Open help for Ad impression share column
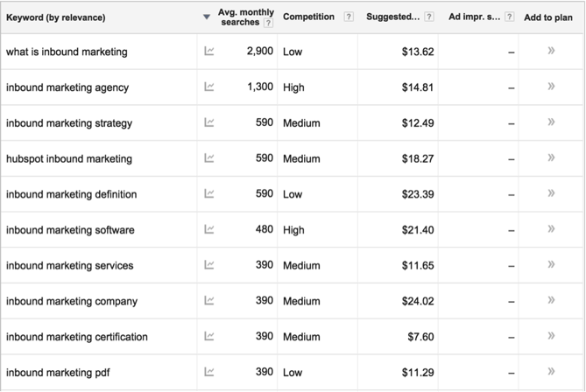Image resolution: width=586 pixels, height=392 pixels. coord(509,17)
